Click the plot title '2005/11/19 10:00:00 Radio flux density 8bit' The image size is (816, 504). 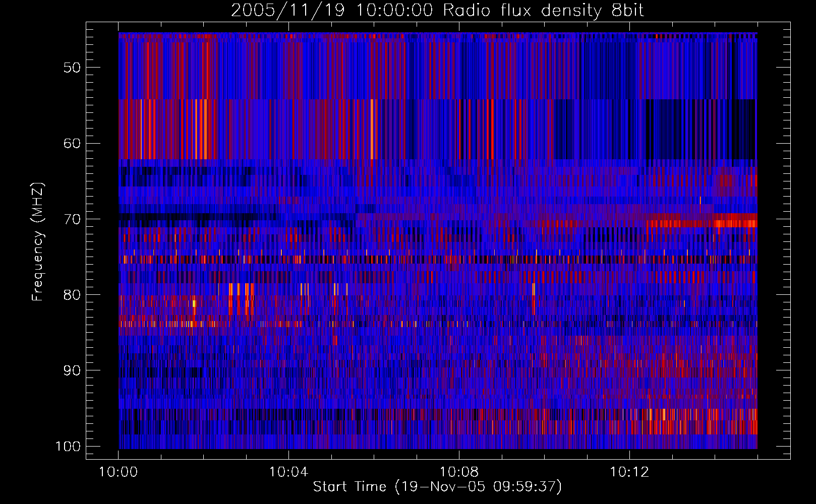[437, 11]
